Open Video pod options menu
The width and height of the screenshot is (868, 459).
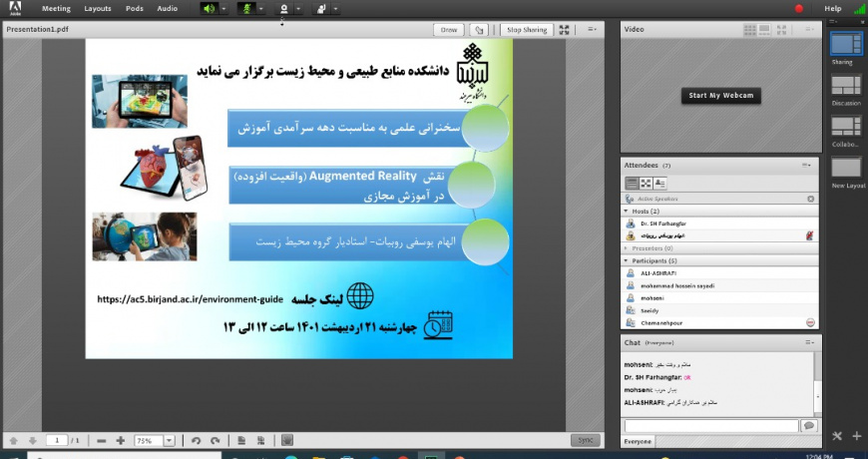coord(809,30)
